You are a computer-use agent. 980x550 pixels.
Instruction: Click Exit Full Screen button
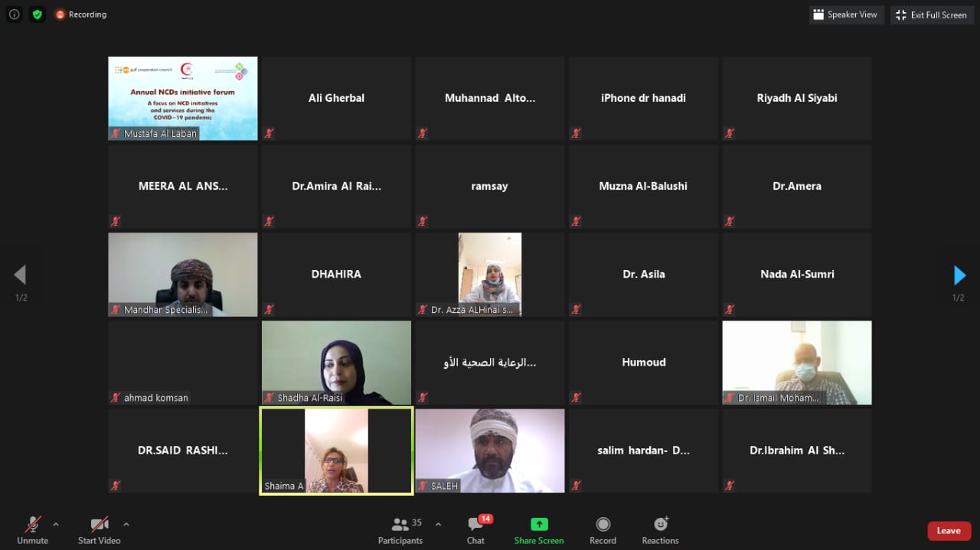click(931, 15)
